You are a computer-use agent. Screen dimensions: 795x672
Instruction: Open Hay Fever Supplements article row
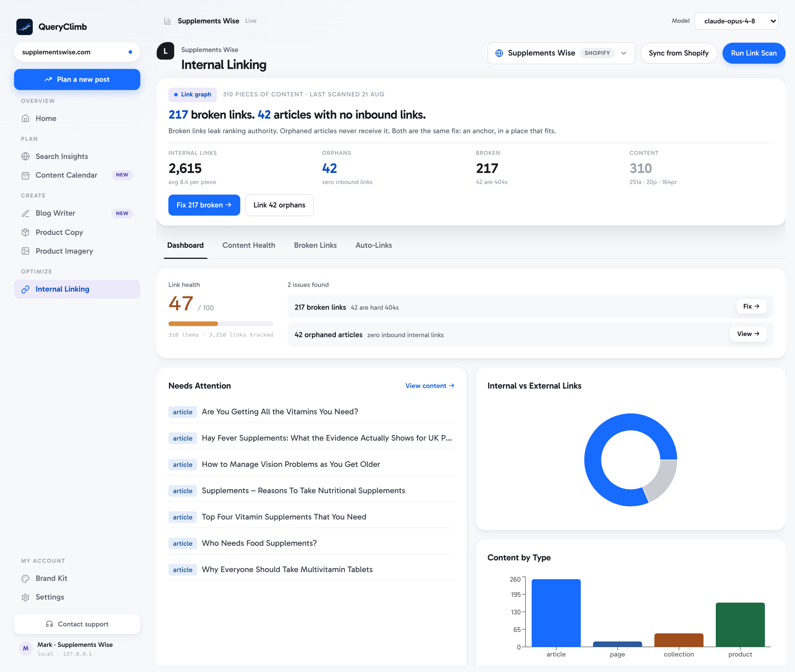(x=311, y=438)
